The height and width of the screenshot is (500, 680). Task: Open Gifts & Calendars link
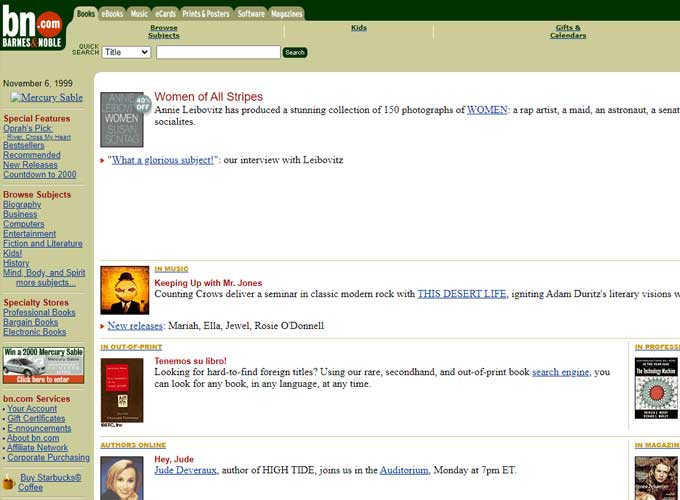pos(568,32)
